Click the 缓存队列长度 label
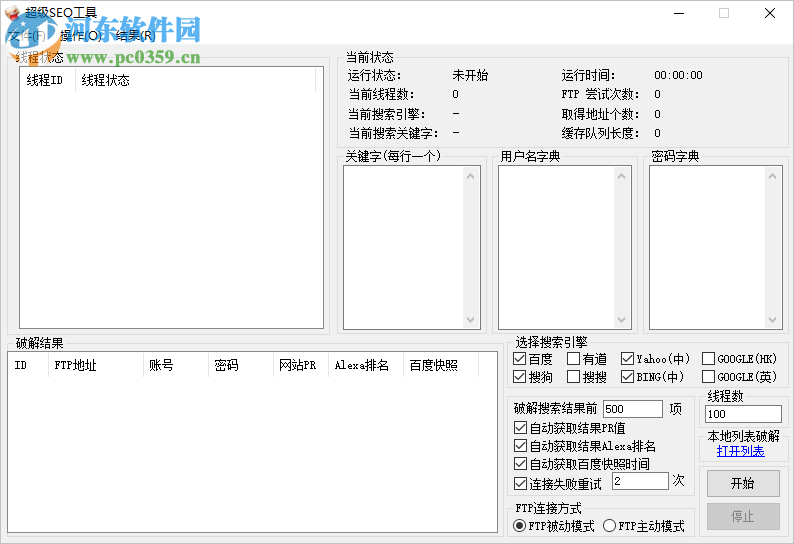This screenshot has height=544, width=794. [600, 133]
